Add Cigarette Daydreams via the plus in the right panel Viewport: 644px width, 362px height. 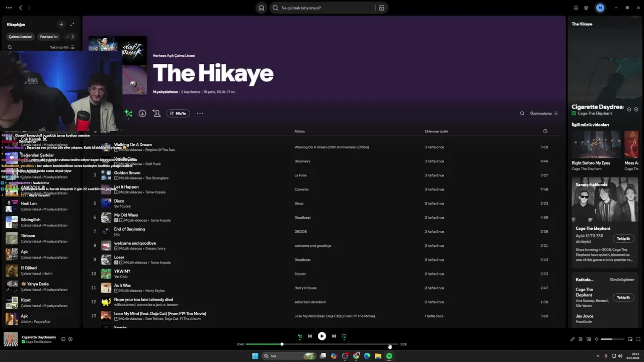636,109
